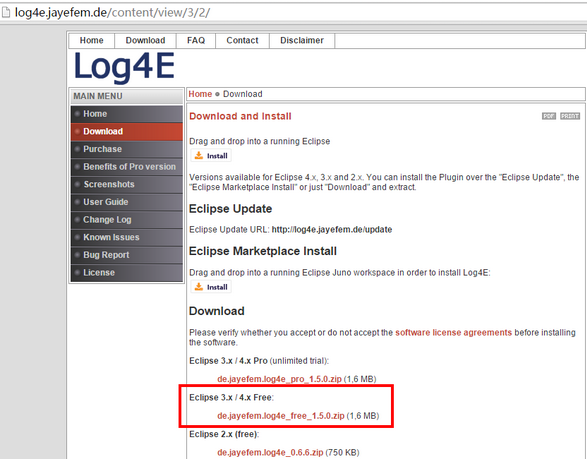Viewport: 587px width, 460px height.
Task: Download de.jayefem.log4e_0.6.6.zip
Action: [270, 453]
